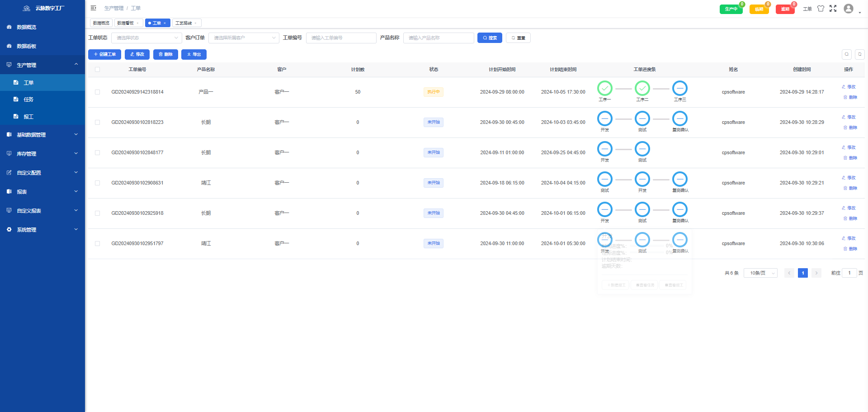Open the user menu dropdown arrow

pyautogui.click(x=860, y=13)
